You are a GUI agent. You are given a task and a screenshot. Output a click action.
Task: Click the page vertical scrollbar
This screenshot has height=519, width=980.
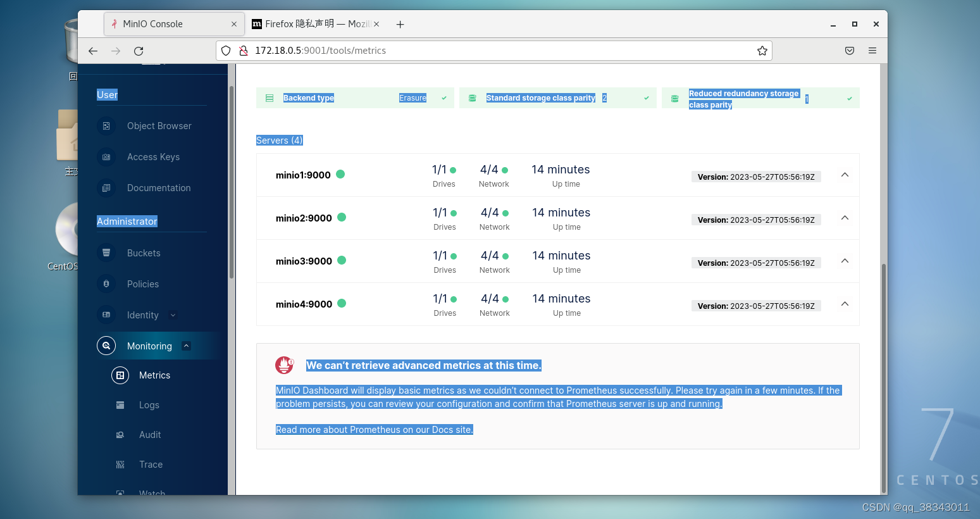pos(884,378)
